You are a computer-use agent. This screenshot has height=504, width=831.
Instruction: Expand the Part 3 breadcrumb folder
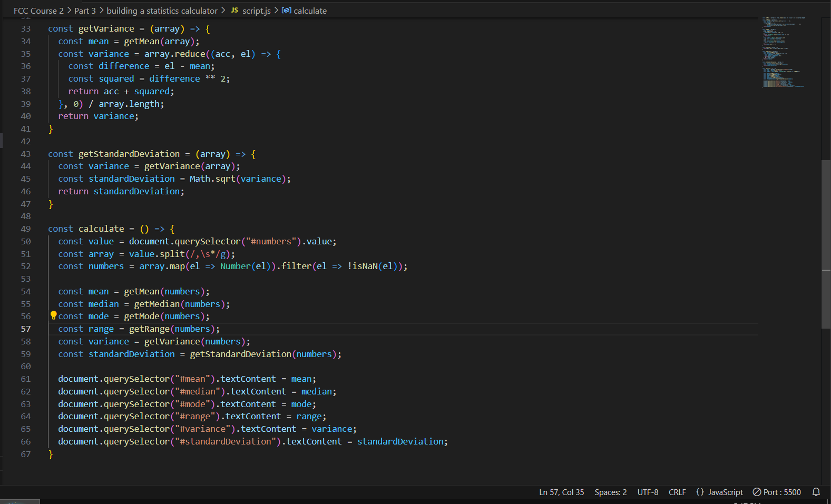coord(85,11)
